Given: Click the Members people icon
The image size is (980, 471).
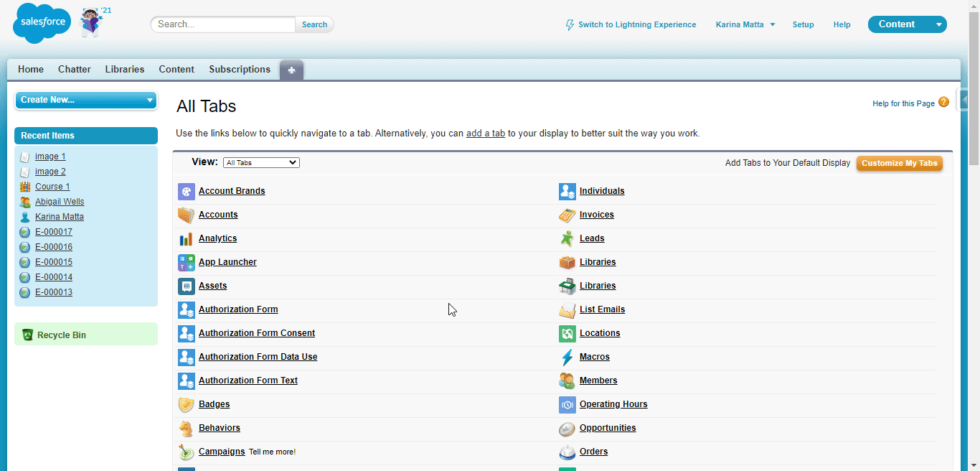Looking at the screenshot, I should pyautogui.click(x=567, y=381).
